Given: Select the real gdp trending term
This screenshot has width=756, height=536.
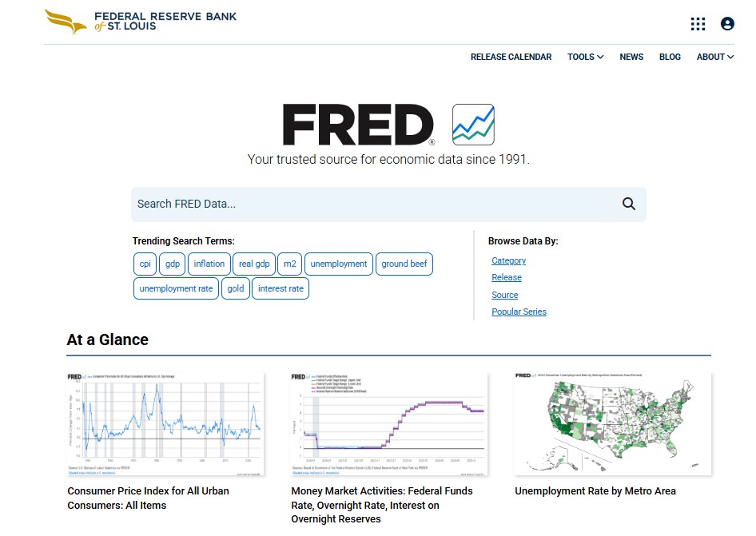Looking at the screenshot, I should pyautogui.click(x=254, y=264).
